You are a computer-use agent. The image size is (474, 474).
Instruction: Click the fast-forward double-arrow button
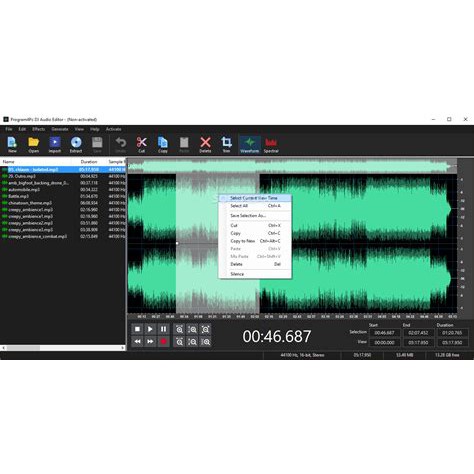(x=150, y=341)
